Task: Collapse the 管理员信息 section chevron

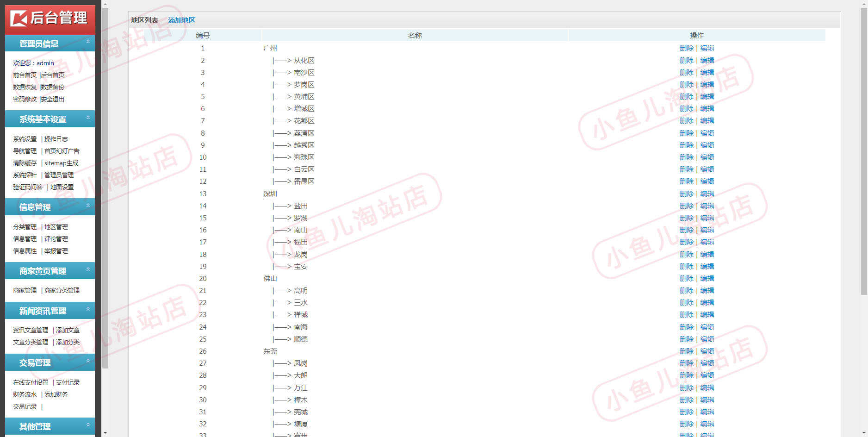Action: 88,42
